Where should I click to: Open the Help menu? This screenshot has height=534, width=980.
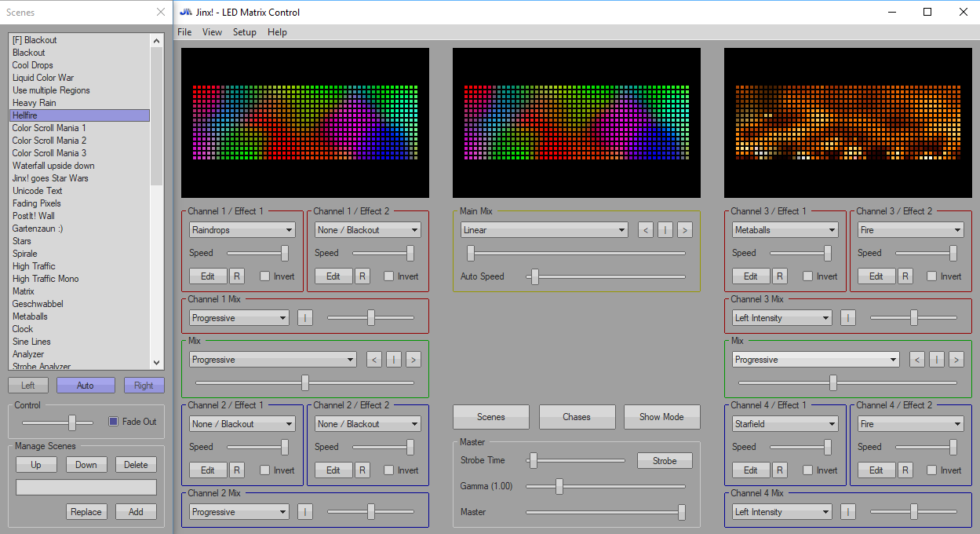277,32
